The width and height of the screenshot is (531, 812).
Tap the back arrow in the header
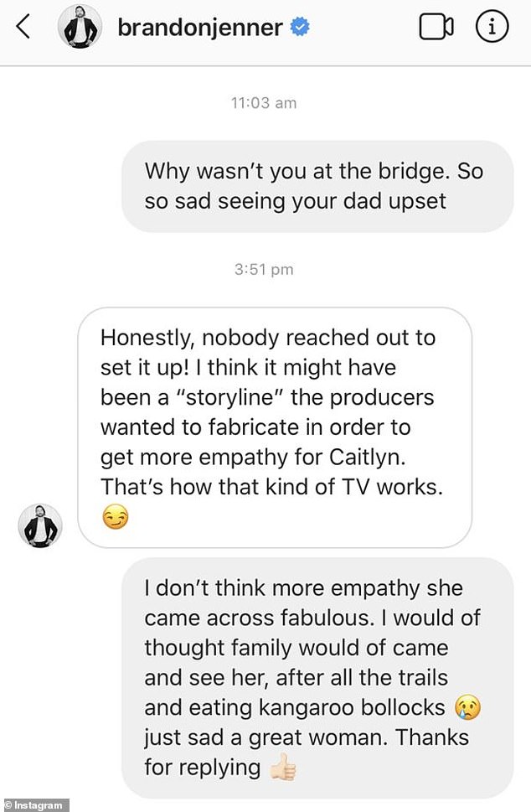(23, 27)
